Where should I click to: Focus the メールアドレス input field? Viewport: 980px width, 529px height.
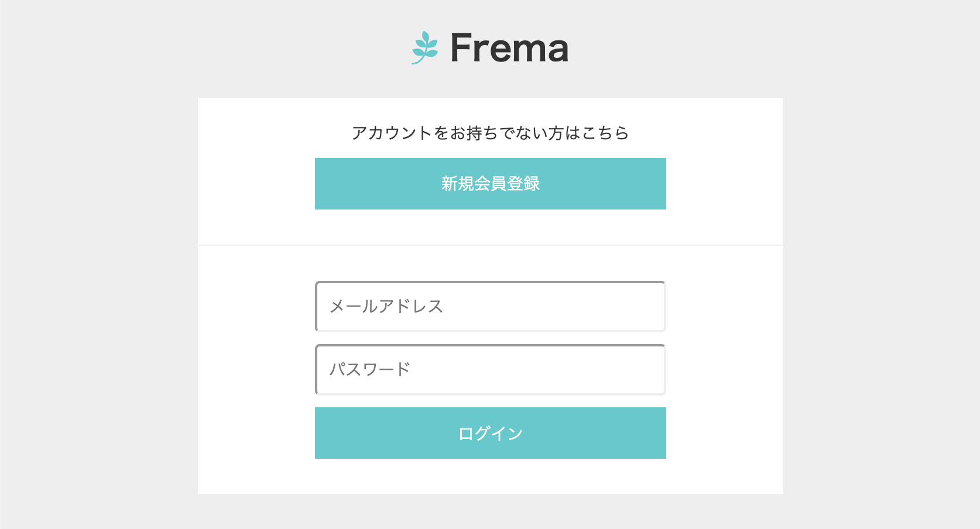click(490, 307)
